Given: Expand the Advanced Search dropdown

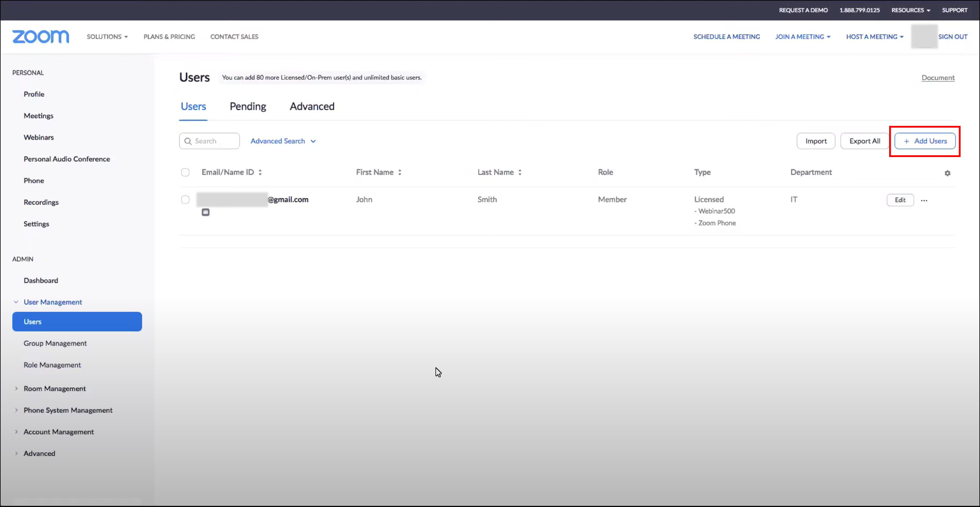Looking at the screenshot, I should (x=283, y=141).
